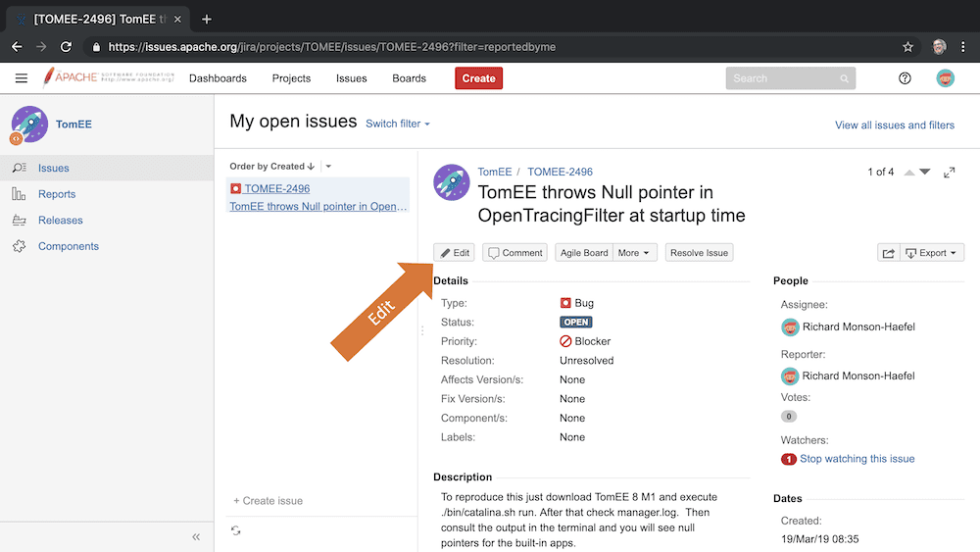Open the hamburger sidebar menu

[x=22, y=78]
